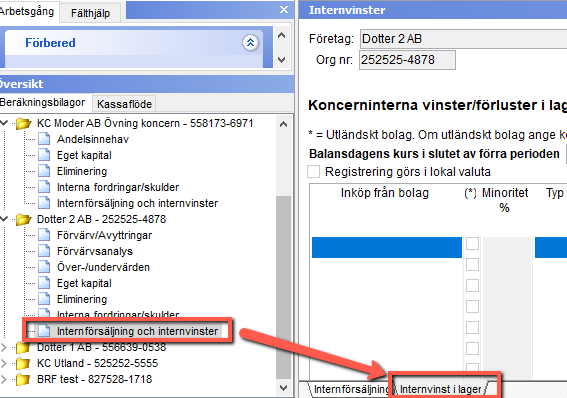Switch to the Fälthjälp tab
The image size is (567, 398).
coord(90,13)
